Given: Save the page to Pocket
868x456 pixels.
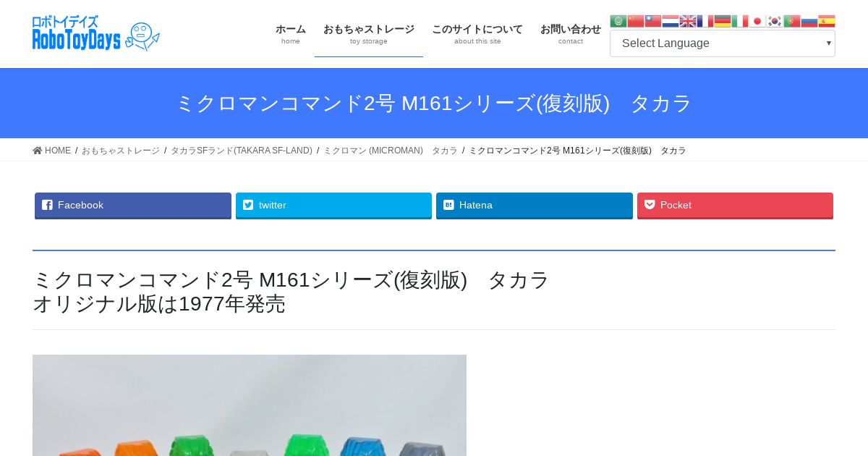Looking at the screenshot, I should pyautogui.click(x=735, y=206).
